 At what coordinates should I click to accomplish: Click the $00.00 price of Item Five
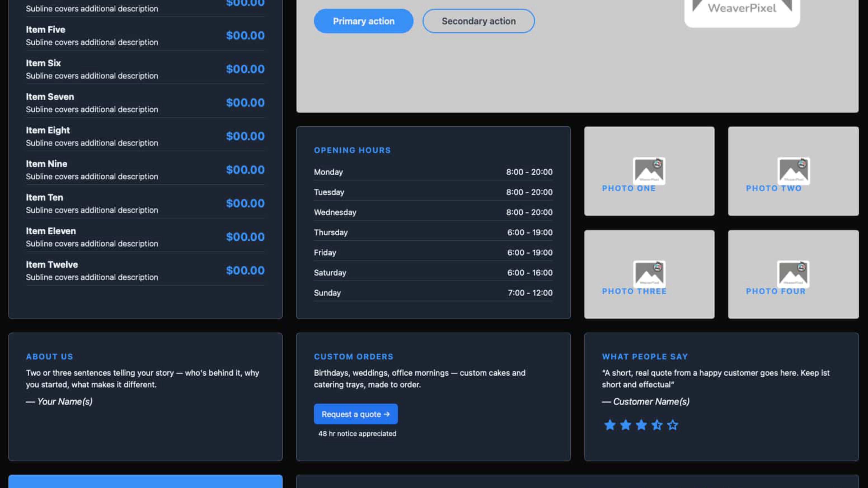pyautogui.click(x=245, y=35)
